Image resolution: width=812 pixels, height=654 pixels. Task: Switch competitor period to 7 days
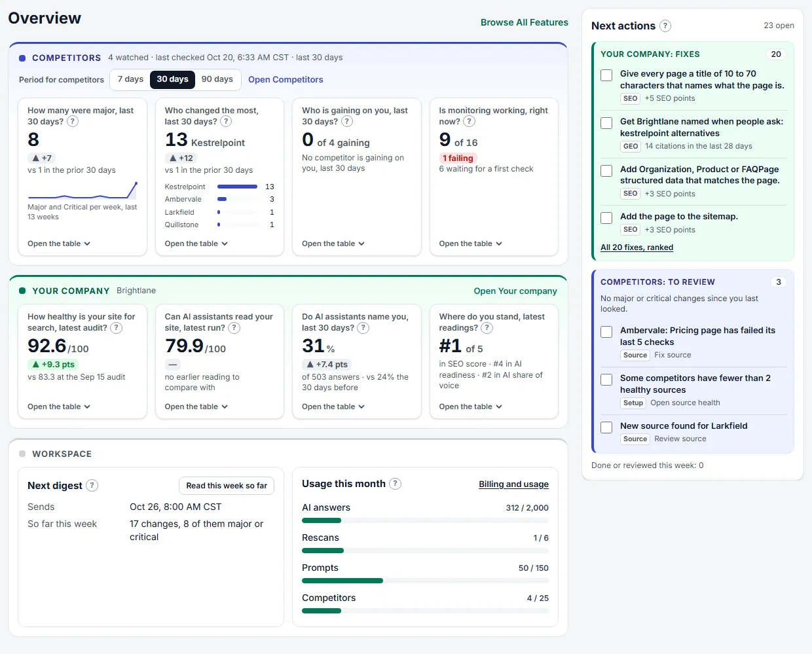(x=130, y=79)
